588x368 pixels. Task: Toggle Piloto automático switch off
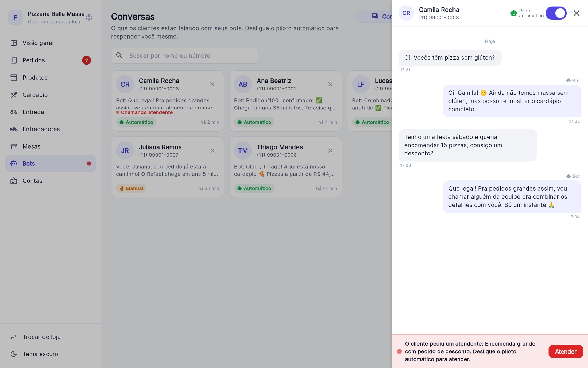(x=556, y=13)
